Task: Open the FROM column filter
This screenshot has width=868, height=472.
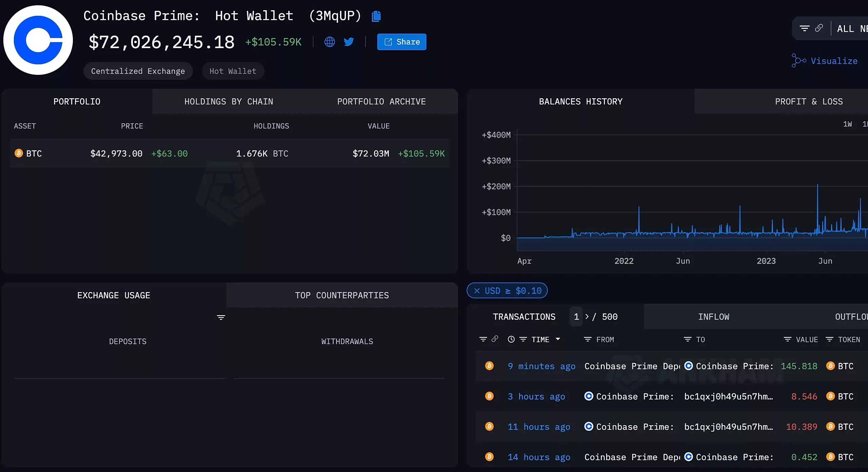Action: [x=588, y=339]
